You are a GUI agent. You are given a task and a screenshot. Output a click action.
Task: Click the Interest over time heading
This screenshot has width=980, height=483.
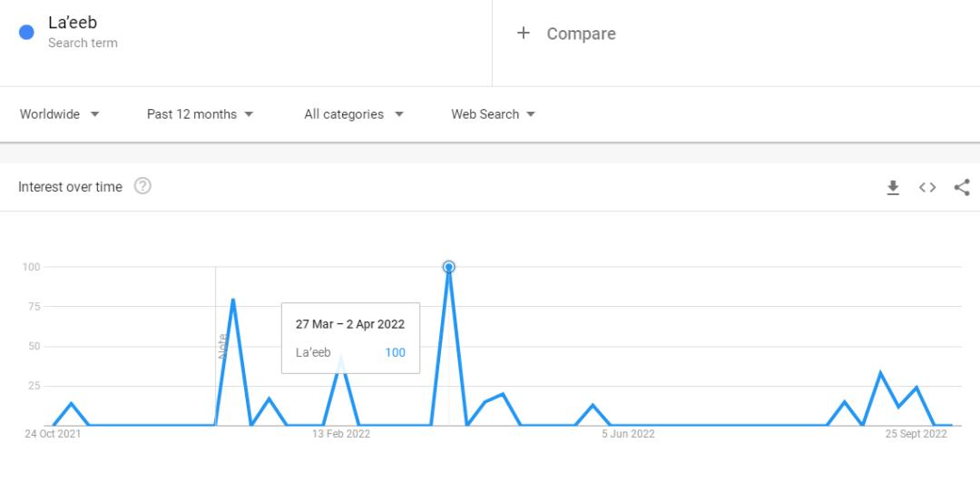pyautogui.click(x=70, y=187)
